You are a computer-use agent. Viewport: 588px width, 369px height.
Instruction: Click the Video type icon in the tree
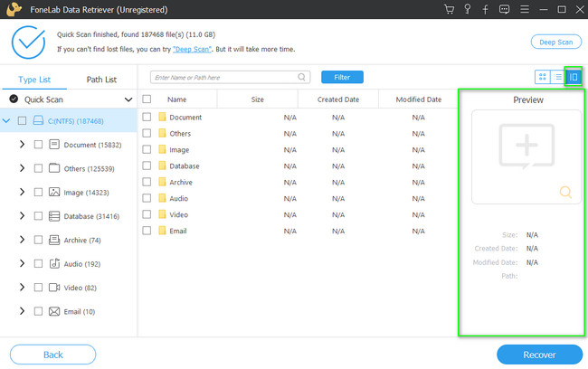54,288
